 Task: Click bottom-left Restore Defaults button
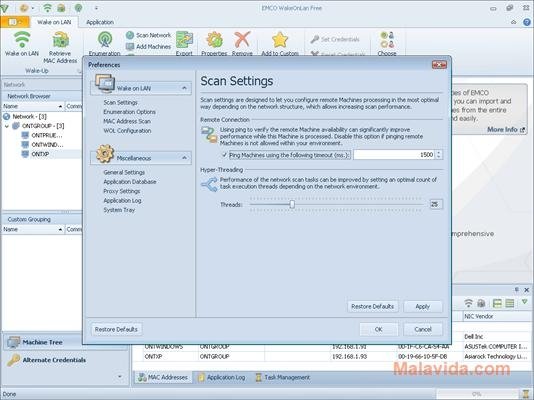click(x=116, y=330)
